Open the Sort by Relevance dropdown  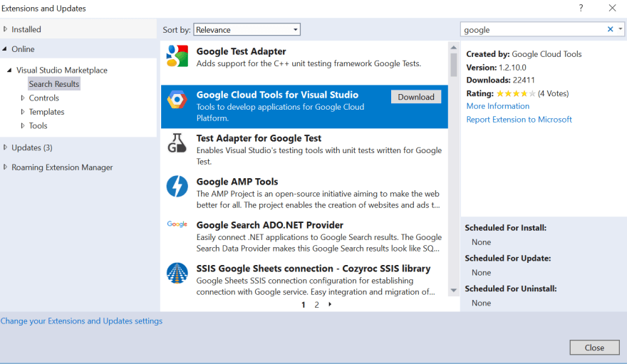coord(247,30)
